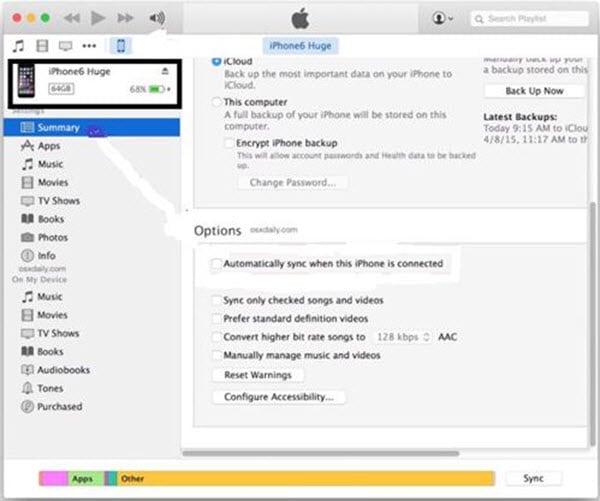Image resolution: width=600 pixels, height=501 pixels.
Task: Click the Latest Backups heading
Action: point(520,117)
